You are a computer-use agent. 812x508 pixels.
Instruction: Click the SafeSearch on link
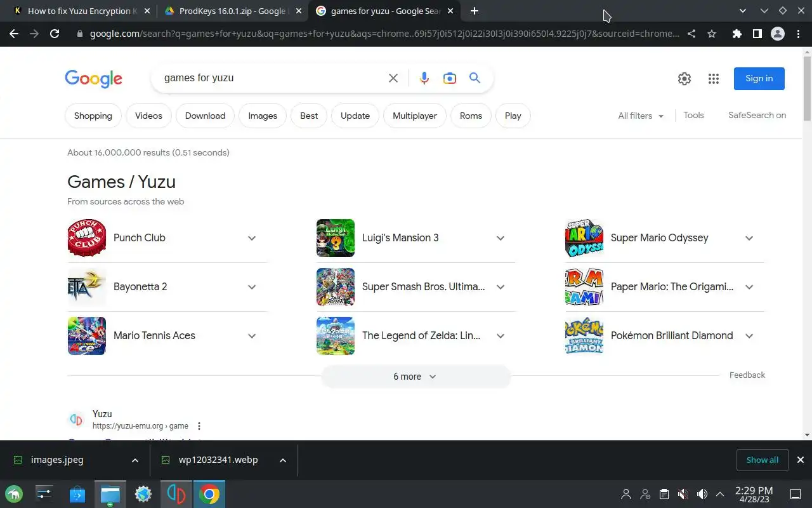click(x=757, y=116)
